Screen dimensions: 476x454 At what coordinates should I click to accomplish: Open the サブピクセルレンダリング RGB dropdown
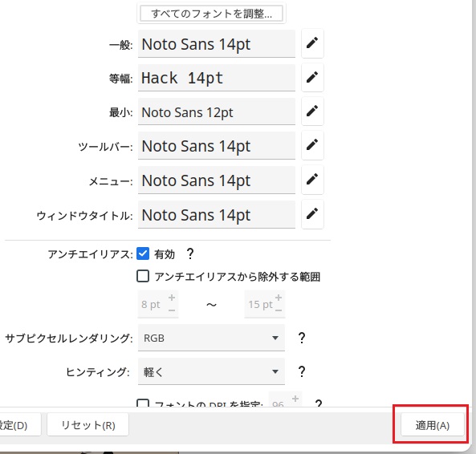(x=211, y=338)
